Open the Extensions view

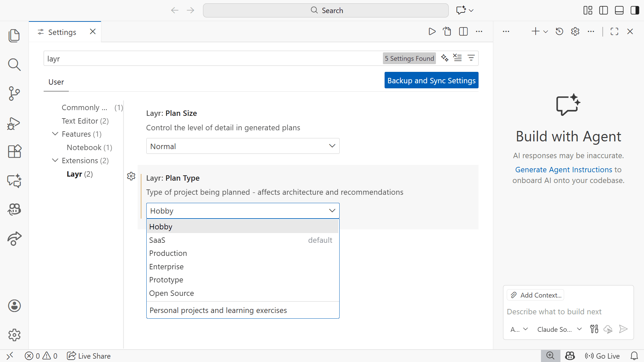coord(14,151)
